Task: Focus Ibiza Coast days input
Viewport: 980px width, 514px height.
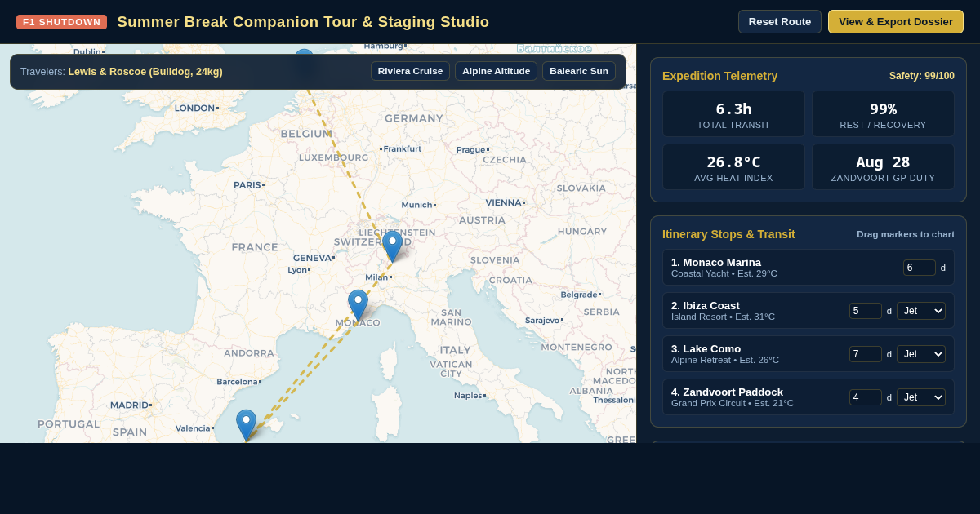Action: (x=865, y=311)
